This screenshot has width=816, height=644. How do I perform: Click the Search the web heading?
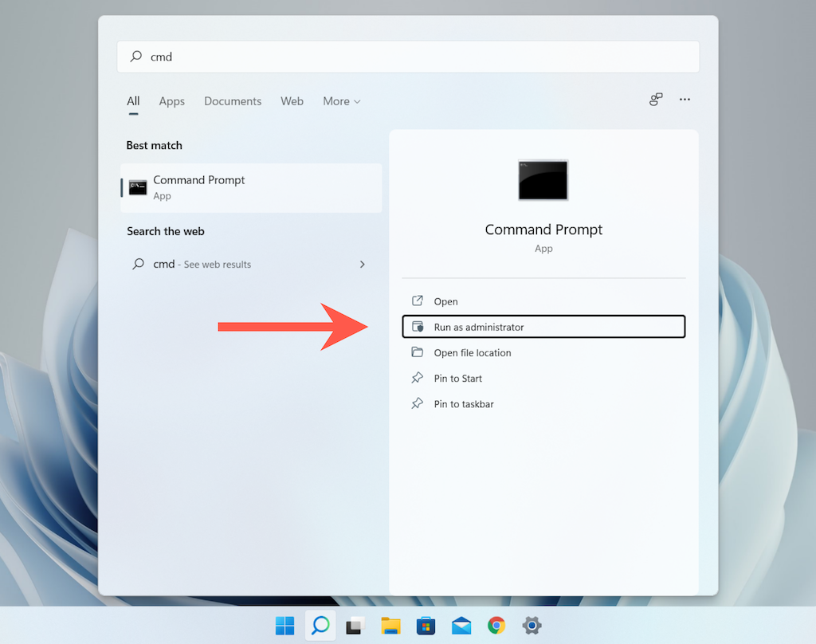point(166,231)
